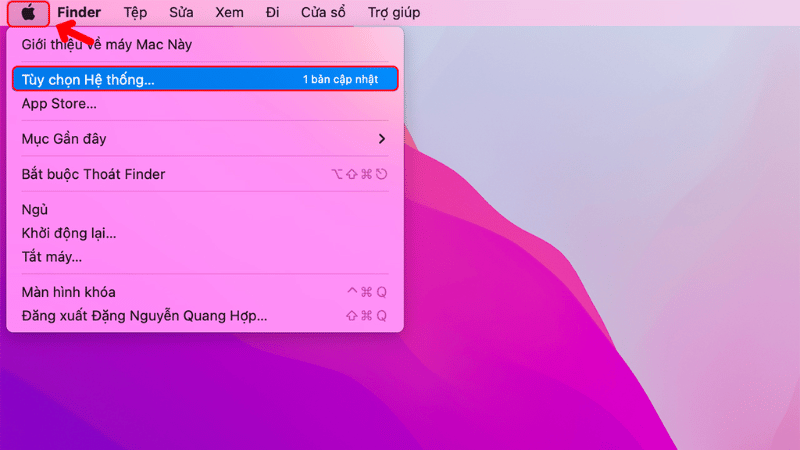Open App Store from the Apple menu
Viewport: 800px width, 450px height.
[x=59, y=103]
